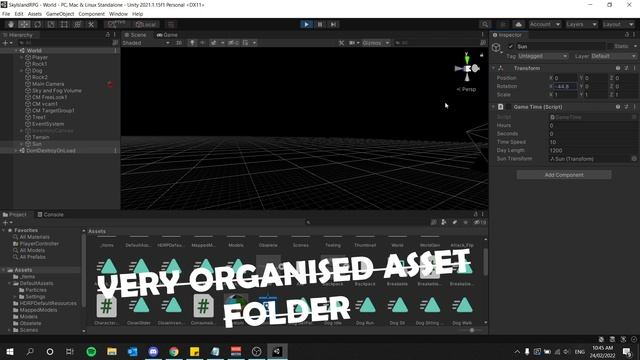Click the Sun Transform object picker circle
Screen dimensions: 640x360
[x=634, y=159]
